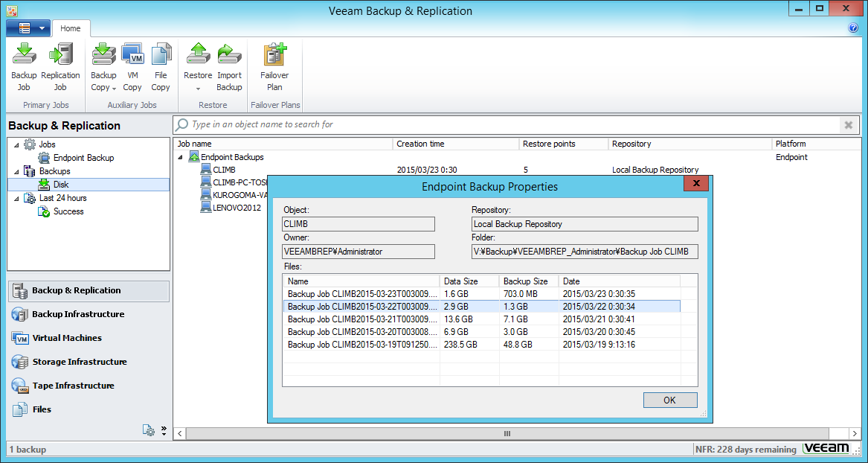The width and height of the screenshot is (868, 463).
Task: Sort files by Data Size column
Action: pyautogui.click(x=469, y=281)
